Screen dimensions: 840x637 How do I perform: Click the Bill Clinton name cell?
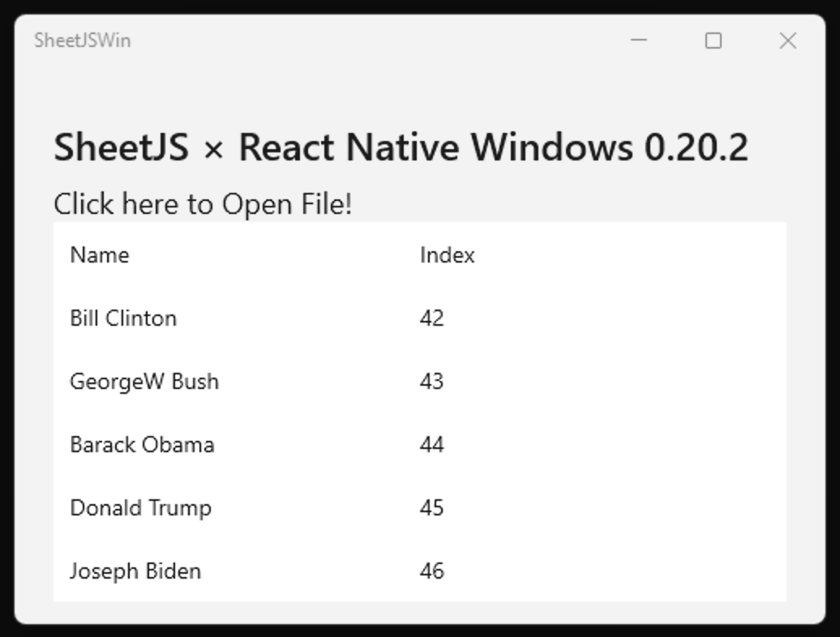coord(123,318)
